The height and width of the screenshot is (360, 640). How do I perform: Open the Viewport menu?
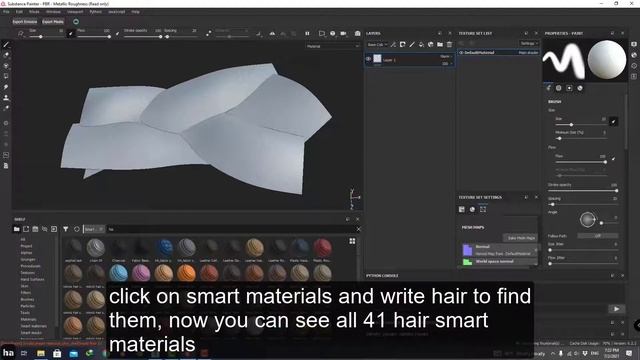coord(75,12)
